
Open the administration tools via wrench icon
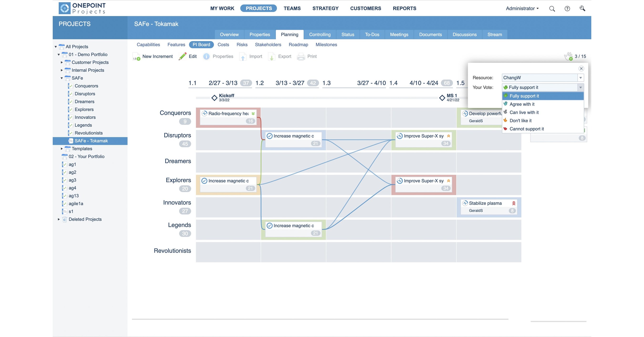[x=582, y=8]
